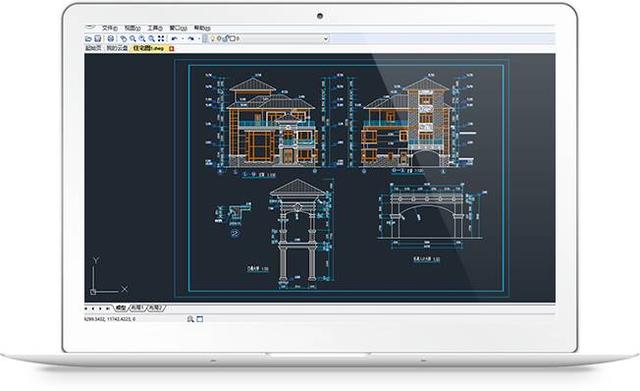Open the Redo history dropdown arrow
The width and height of the screenshot is (640, 391).
(199, 39)
